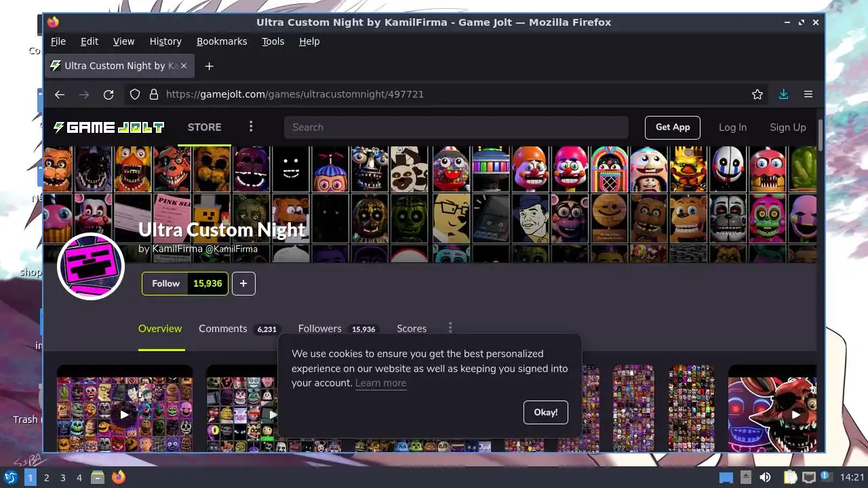
Task: Click the network tray icon
Action: click(x=808, y=478)
